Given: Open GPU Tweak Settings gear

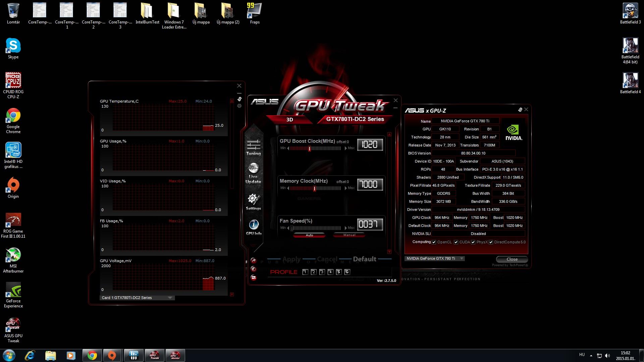Looking at the screenshot, I should (x=253, y=202).
